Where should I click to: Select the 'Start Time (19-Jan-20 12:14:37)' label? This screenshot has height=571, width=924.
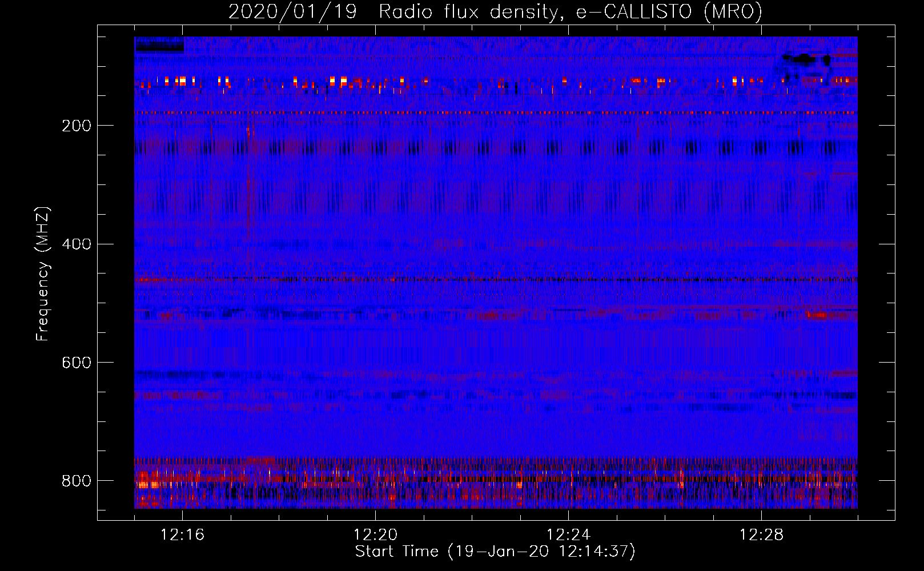(x=495, y=552)
